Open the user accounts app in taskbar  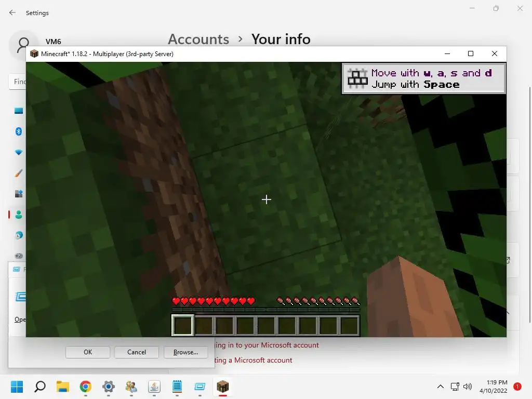131,387
